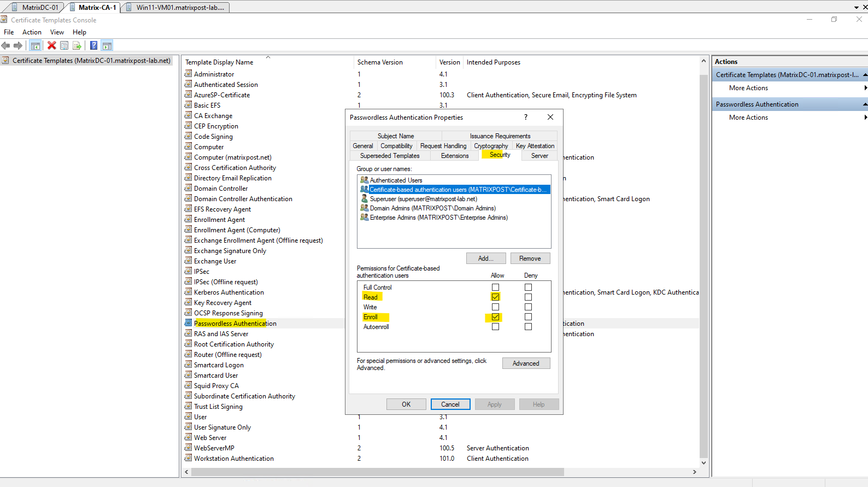Click the AzureSP-Certificate template icon
The height and width of the screenshot is (487, 868).
(188, 95)
